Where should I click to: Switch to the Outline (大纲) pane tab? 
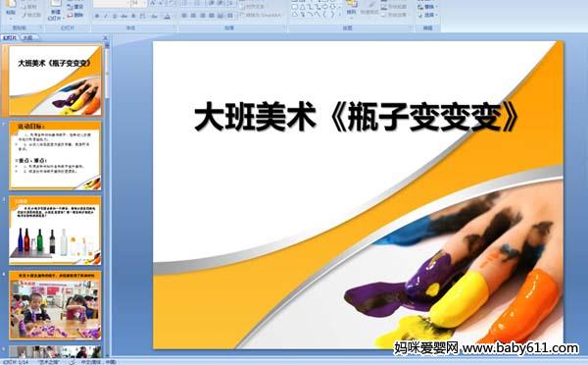28,37
